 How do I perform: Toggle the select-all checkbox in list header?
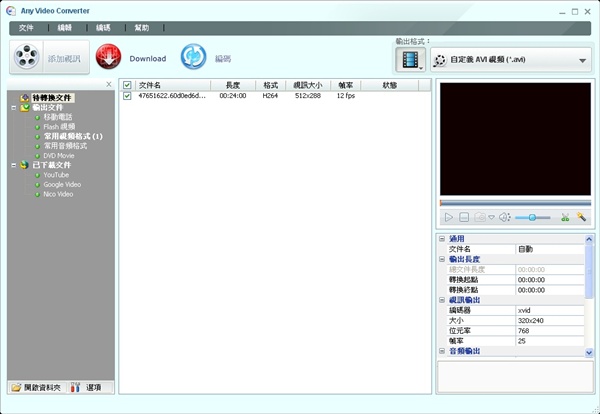coord(127,85)
